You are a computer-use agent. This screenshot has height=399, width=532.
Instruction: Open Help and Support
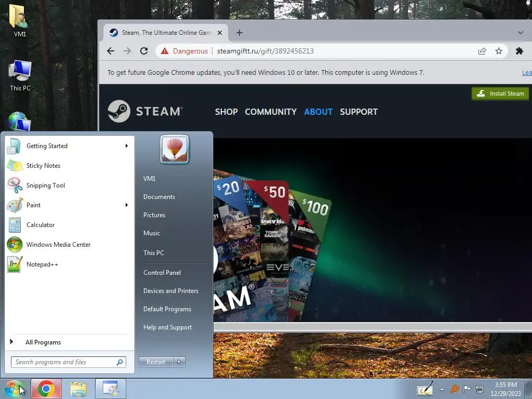pyautogui.click(x=168, y=327)
